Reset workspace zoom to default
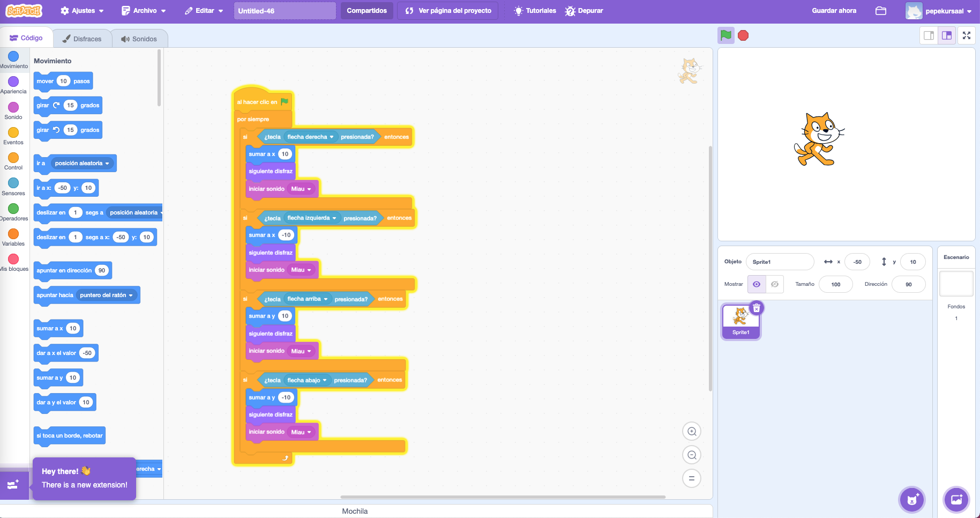The width and height of the screenshot is (980, 518). [692, 478]
